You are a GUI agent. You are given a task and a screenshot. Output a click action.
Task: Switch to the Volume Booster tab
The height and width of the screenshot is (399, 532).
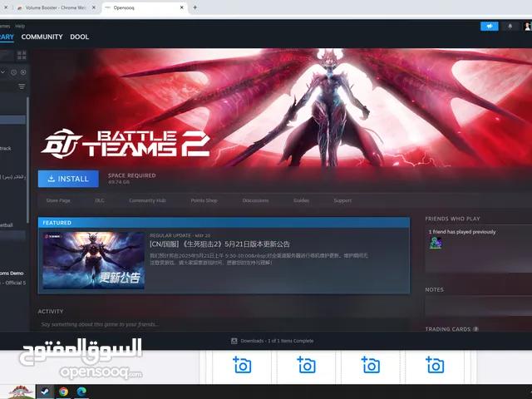pyautogui.click(x=54, y=7)
